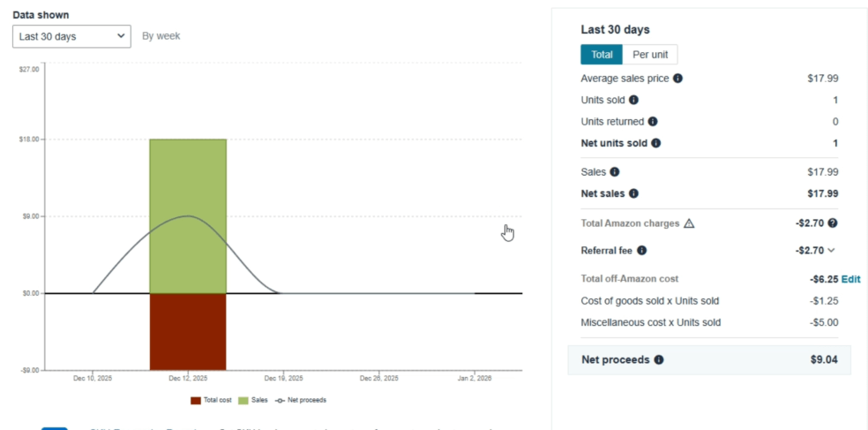Click info icon next to Net units sold
The width and height of the screenshot is (868, 430).
point(655,143)
